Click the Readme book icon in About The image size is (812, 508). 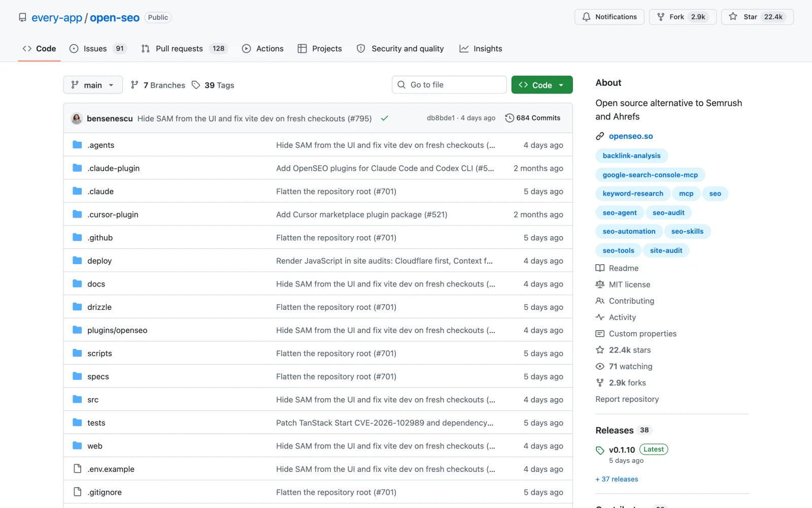tap(600, 268)
